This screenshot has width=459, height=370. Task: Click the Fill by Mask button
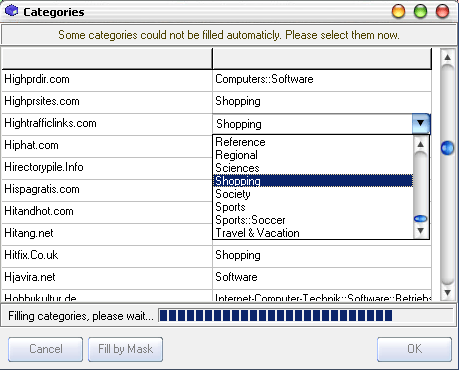[125, 349]
